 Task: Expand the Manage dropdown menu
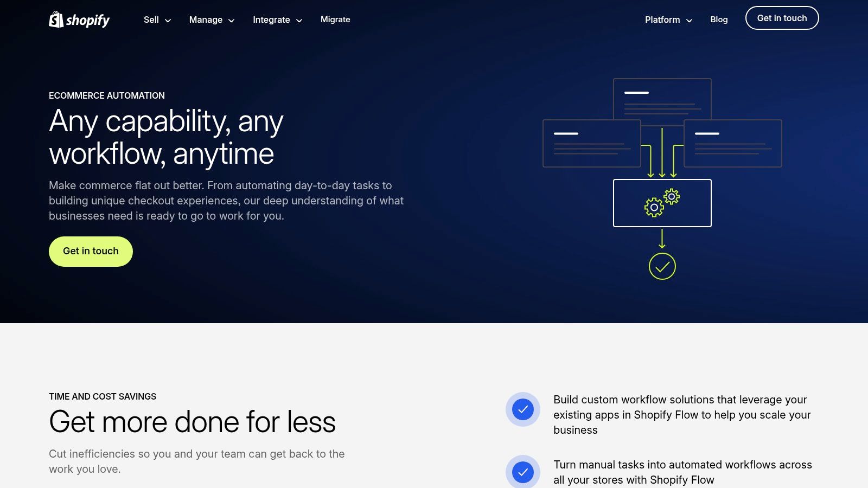pyautogui.click(x=212, y=20)
